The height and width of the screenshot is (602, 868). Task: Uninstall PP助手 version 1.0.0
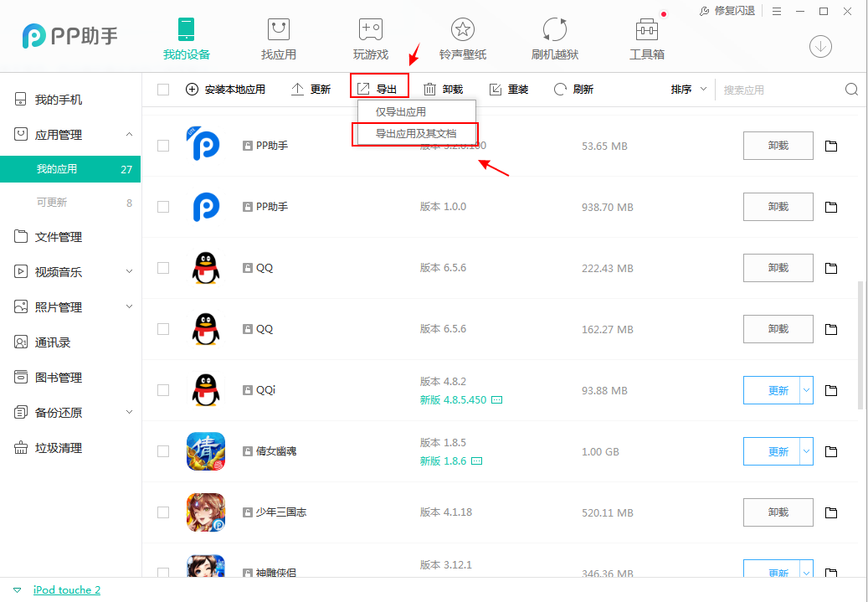pyautogui.click(x=778, y=207)
